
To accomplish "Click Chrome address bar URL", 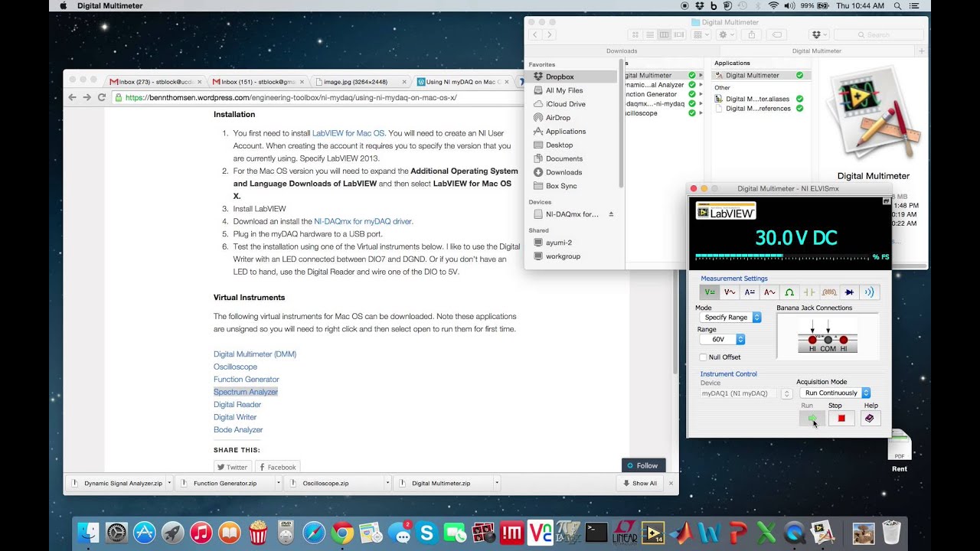I will click(291, 97).
